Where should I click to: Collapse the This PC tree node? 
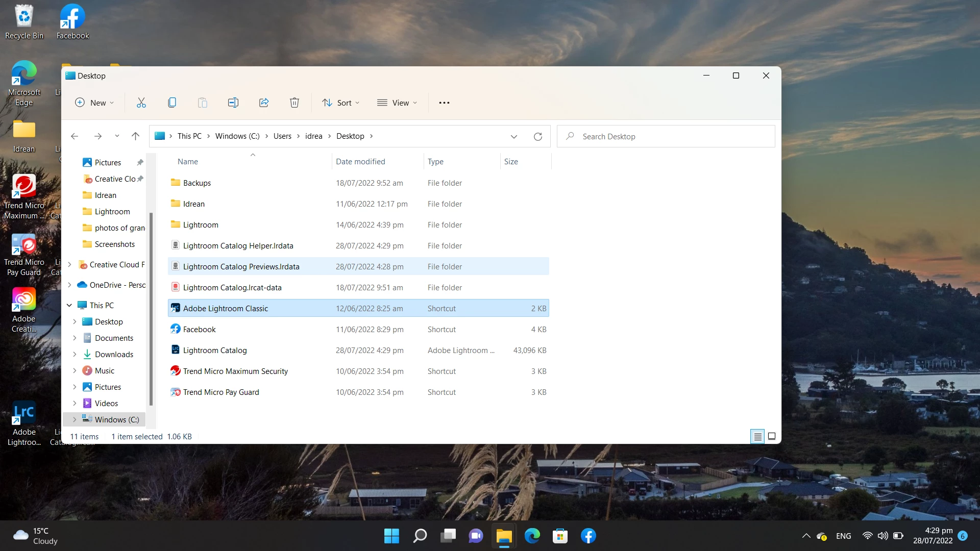click(69, 305)
